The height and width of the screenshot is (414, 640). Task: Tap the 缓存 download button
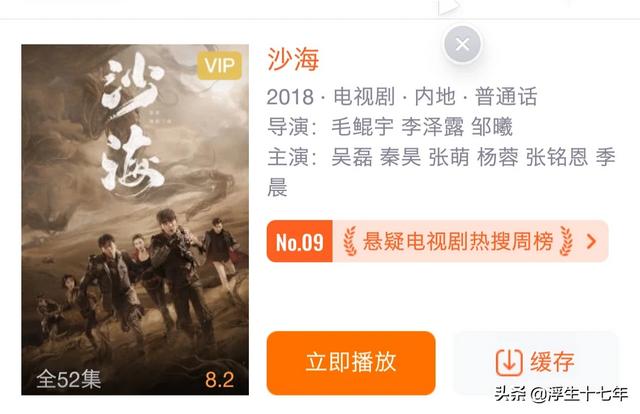[x=536, y=362]
